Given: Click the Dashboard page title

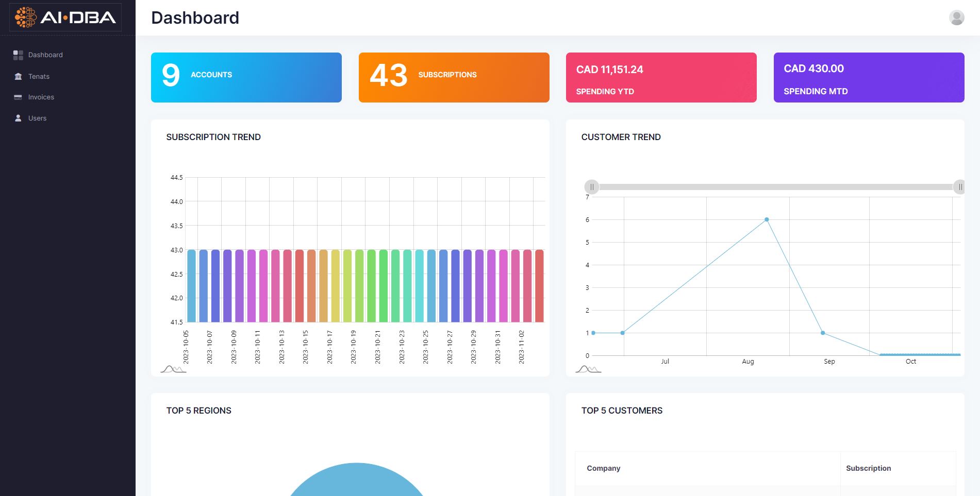Looking at the screenshot, I should [195, 18].
